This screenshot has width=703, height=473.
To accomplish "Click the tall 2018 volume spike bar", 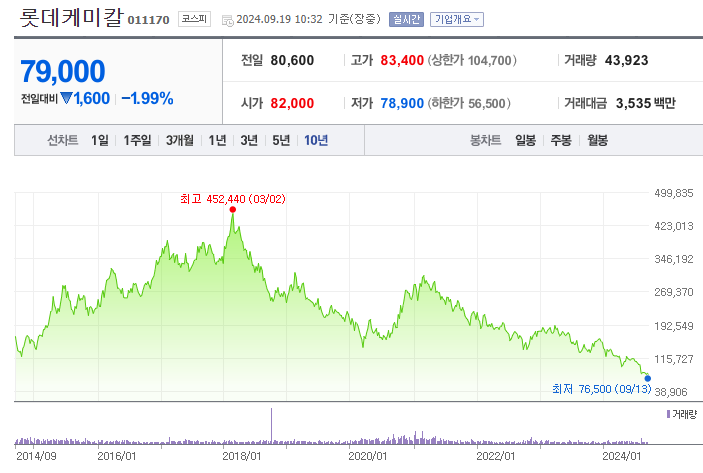I will tap(271, 425).
